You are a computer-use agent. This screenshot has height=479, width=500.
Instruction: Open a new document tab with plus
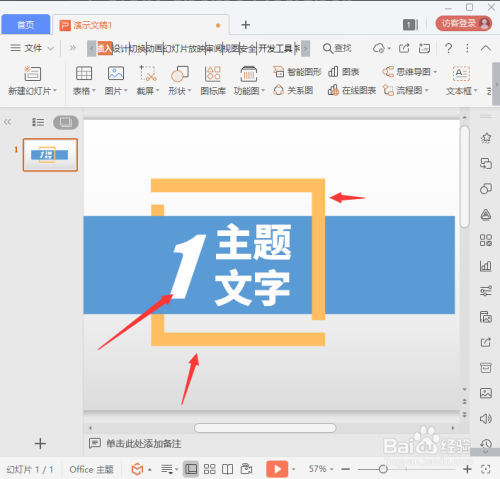pyautogui.click(x=246, y=25)
